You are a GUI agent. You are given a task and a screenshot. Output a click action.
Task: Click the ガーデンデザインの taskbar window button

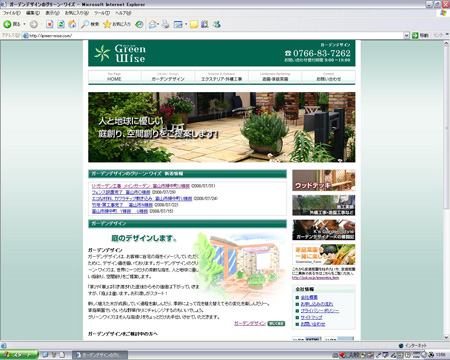(100, 355)
